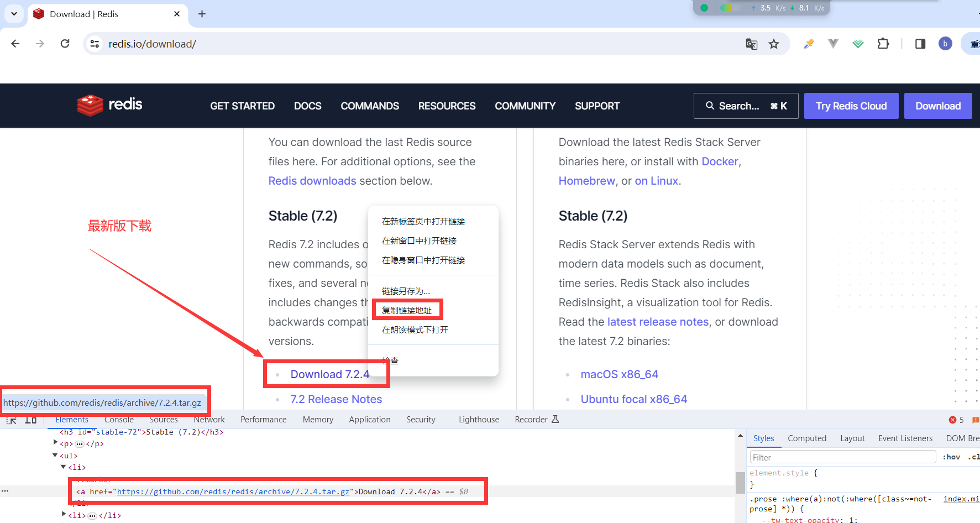The image size is (980, 523).
Task: Click the magnifier icon in search box
Action: pos(710,106)
